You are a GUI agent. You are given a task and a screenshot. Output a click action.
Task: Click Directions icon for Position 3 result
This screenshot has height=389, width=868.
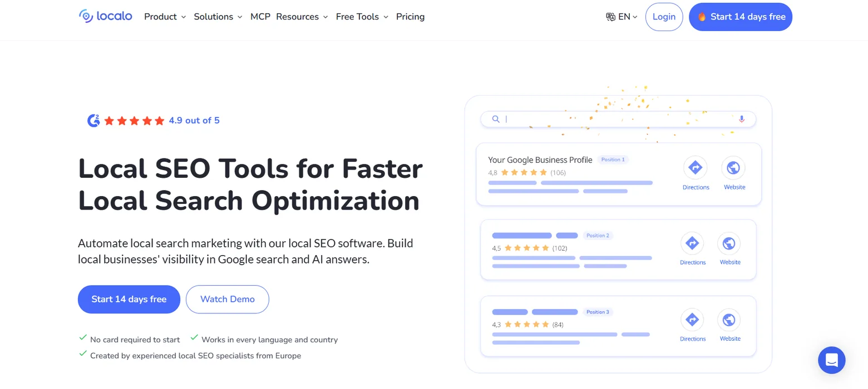click(x=692, y=320)
